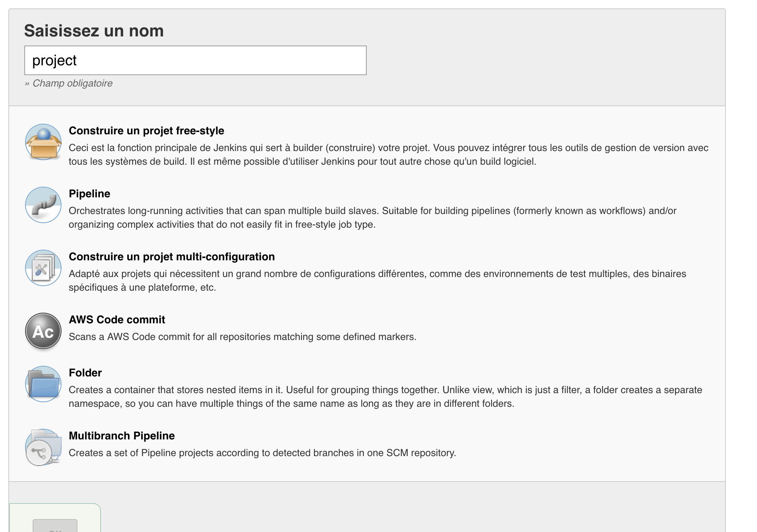Click the Folder description about nested items

pyautogui.click(x=385, y=397)
